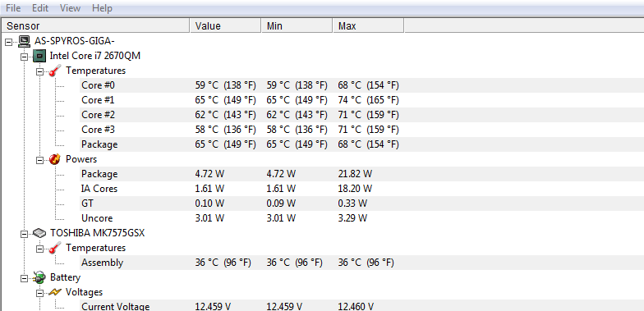Click Core #2 current value 62 °C

(225, 115)
